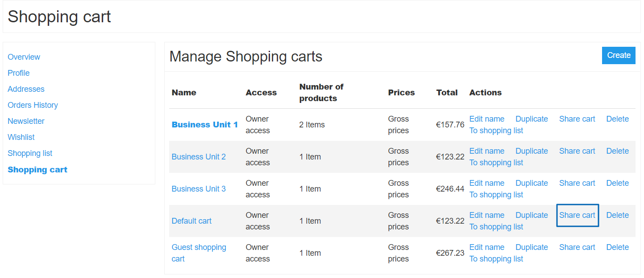644x278 pixels.
Task: Open Shopping list in sidebar menu
Action: click(30, 153)
